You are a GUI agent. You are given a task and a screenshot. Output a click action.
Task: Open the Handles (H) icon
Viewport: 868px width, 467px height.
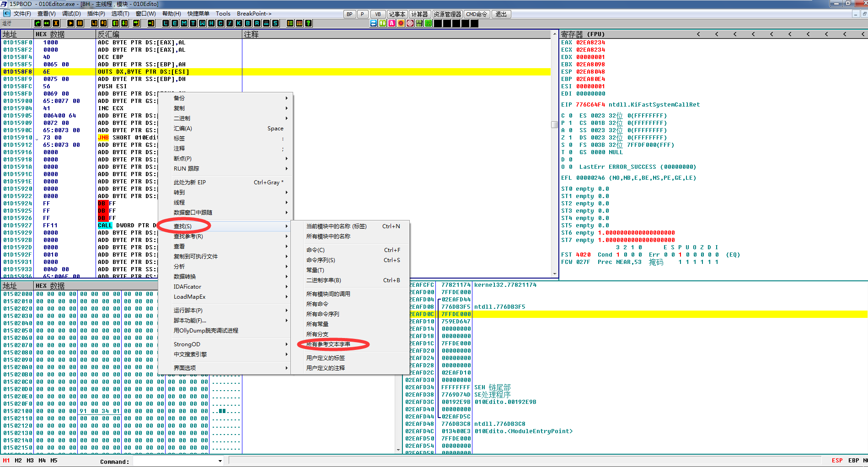211,23
